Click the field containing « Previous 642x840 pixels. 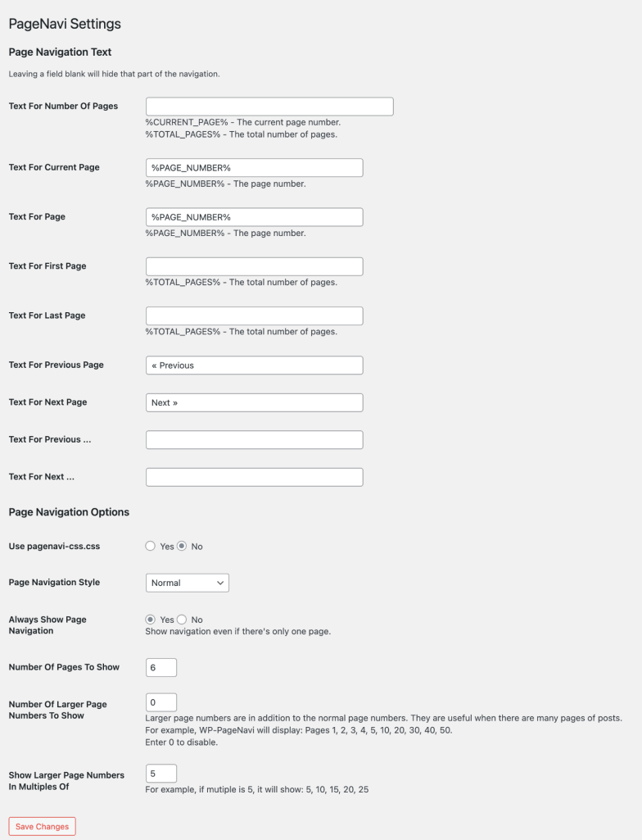point(254,365)
